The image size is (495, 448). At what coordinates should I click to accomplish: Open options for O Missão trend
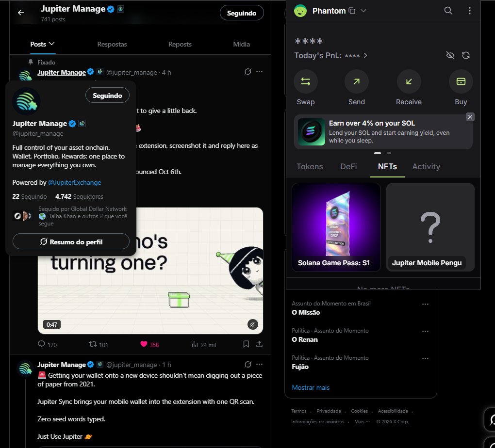pos(425,304)
